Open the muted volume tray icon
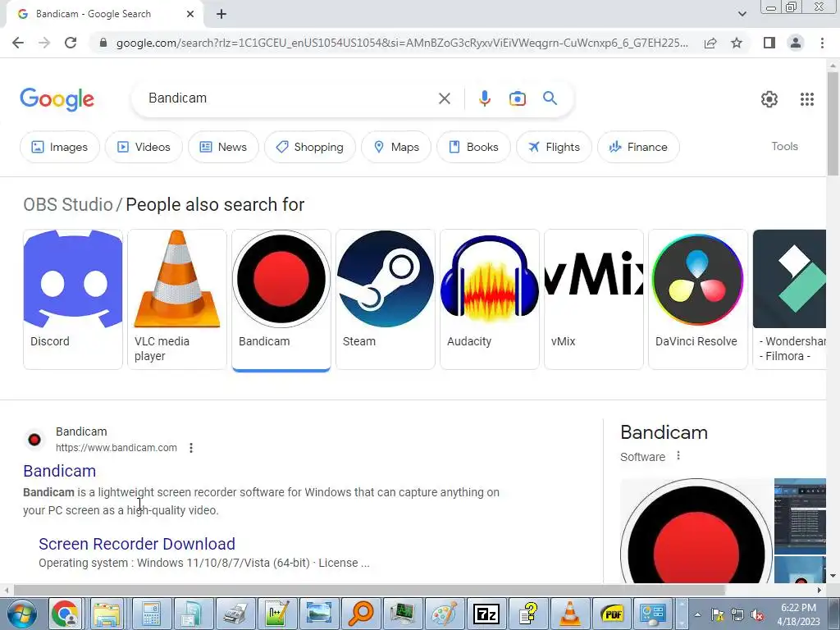Viewport: 840px width, 630px height. click(757, 615)
